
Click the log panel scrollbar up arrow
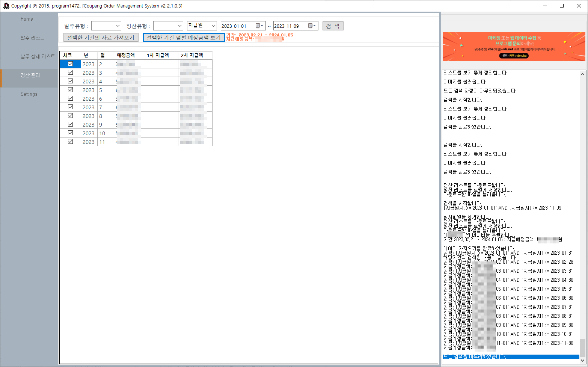pyautogui.click(x=582, y=74)
